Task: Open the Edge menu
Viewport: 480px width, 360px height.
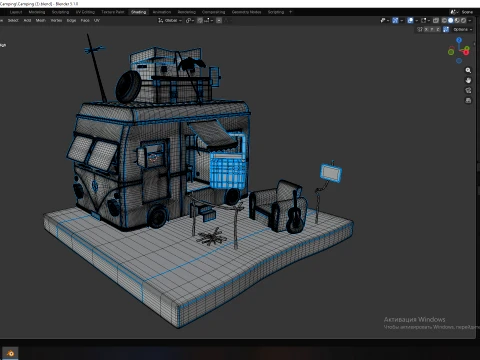Action: coord(71,20)
